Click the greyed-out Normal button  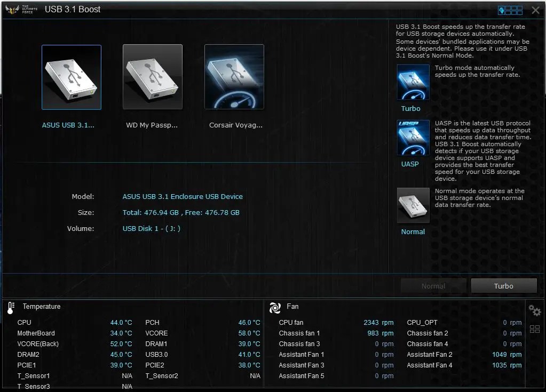(x=433, y=286)
